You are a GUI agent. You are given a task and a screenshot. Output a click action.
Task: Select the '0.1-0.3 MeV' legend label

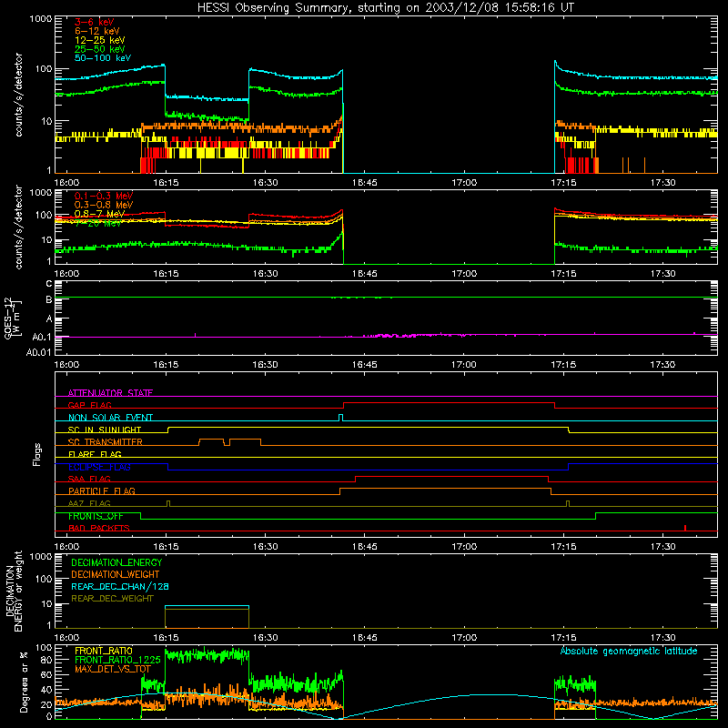click(104, 196)
